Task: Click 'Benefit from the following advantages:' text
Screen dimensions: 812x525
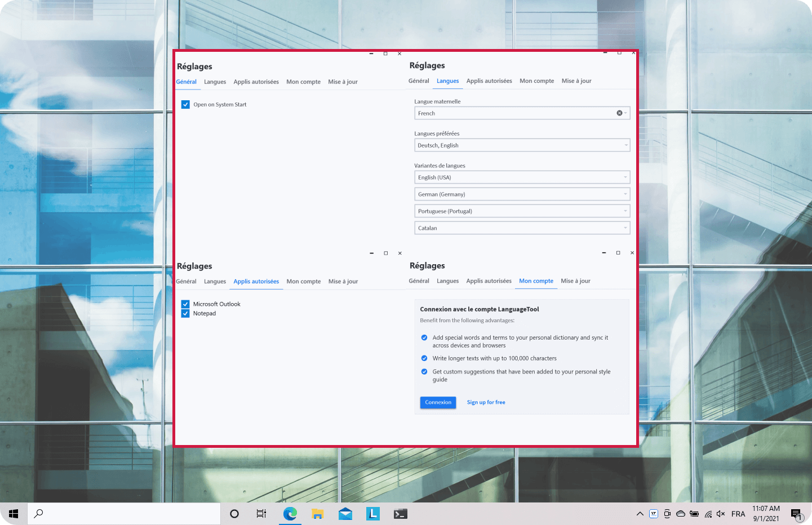Action: [467, 321]
